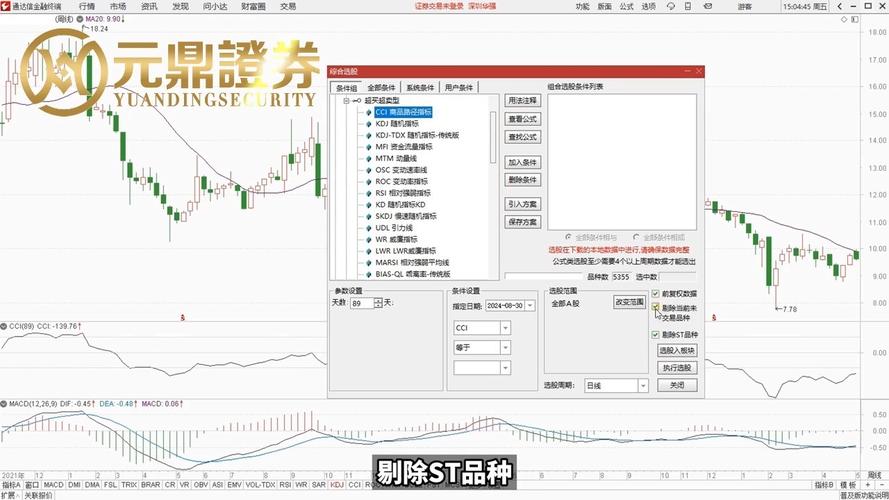The image size is (889, 500).
Task: Click the MACD(12,26,9) indicator settings circle icon
Action: tap(4, 404)
